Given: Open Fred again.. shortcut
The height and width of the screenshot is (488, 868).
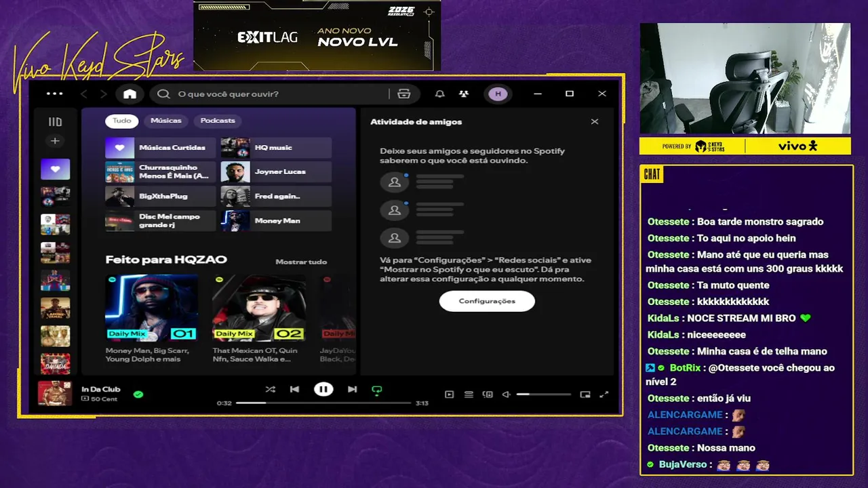Looking at the screenshot, I should (x=276, y=196).
